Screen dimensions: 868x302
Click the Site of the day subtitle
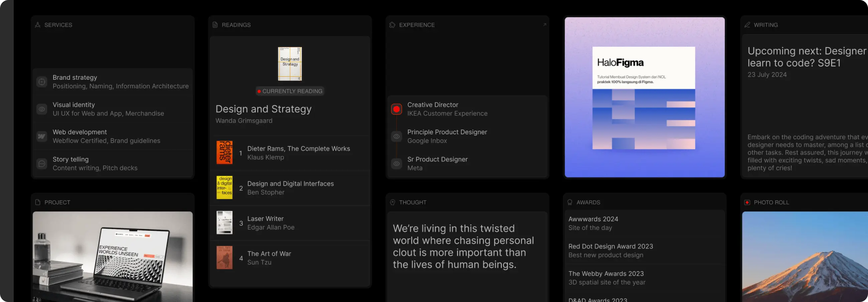pos(590,228)
